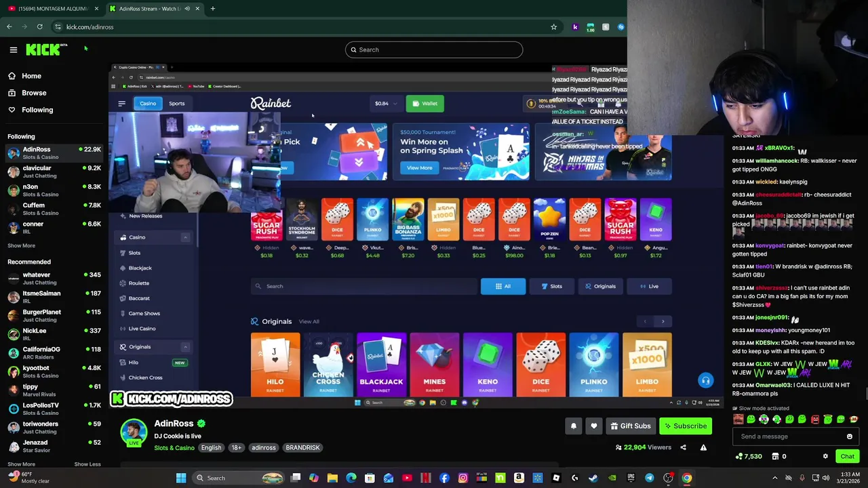
Task: Open conner channel in Following list
Action: (x=53, y=227)
